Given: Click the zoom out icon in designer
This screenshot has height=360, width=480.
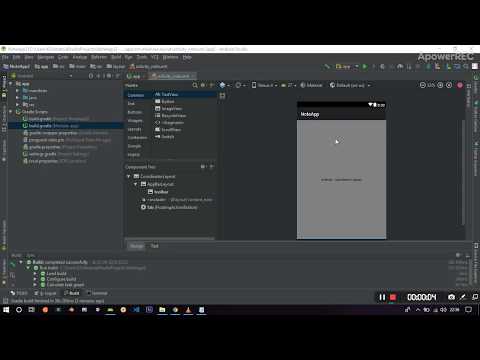Looking at the screenshot, I should (x=423, y=85).
